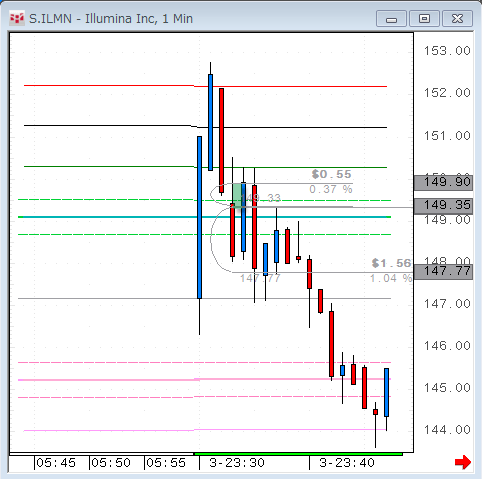The height and width of the screenshot is (479, 482).
Task: Click the 146.00 price axis label
Action: pyautogui.click(x=447, y=346)
